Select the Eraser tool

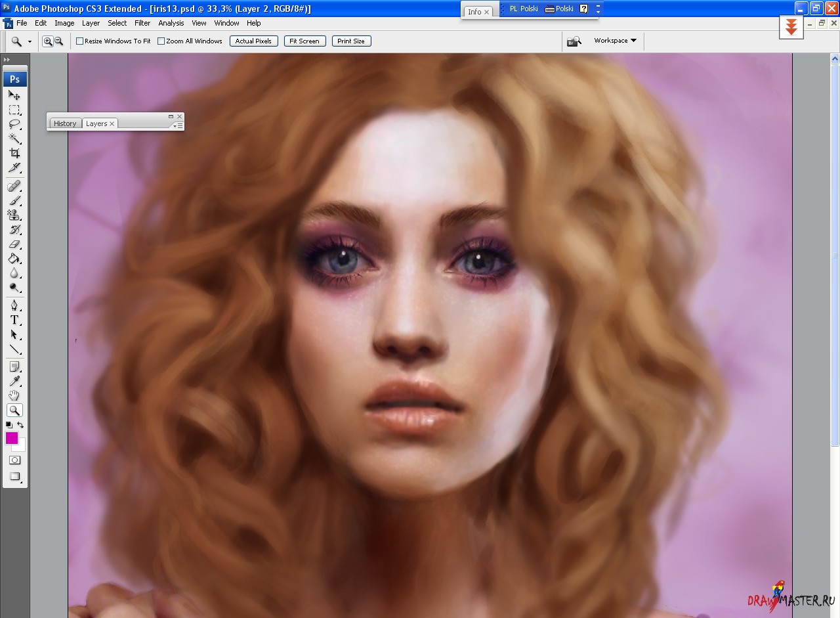coord(14,244)
